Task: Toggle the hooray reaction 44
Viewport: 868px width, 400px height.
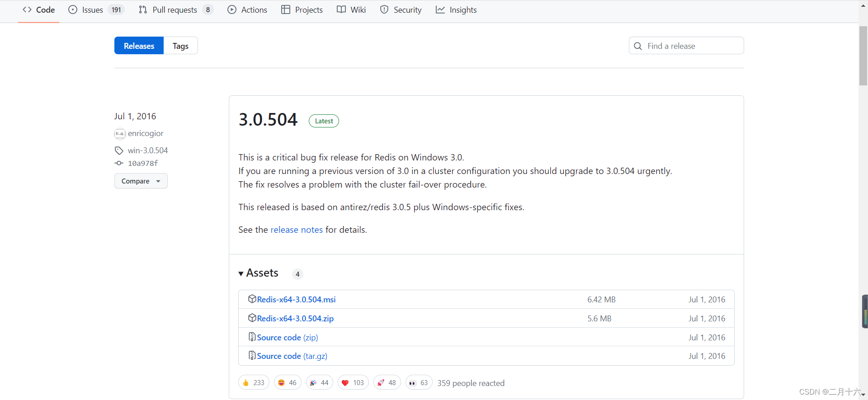Action: (x=320, y=382)
